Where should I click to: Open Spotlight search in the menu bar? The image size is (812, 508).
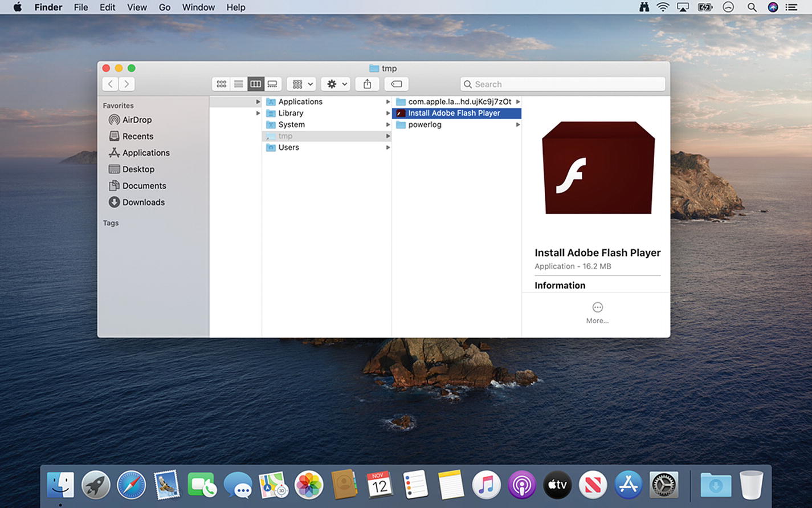click(x=752, y=7)
